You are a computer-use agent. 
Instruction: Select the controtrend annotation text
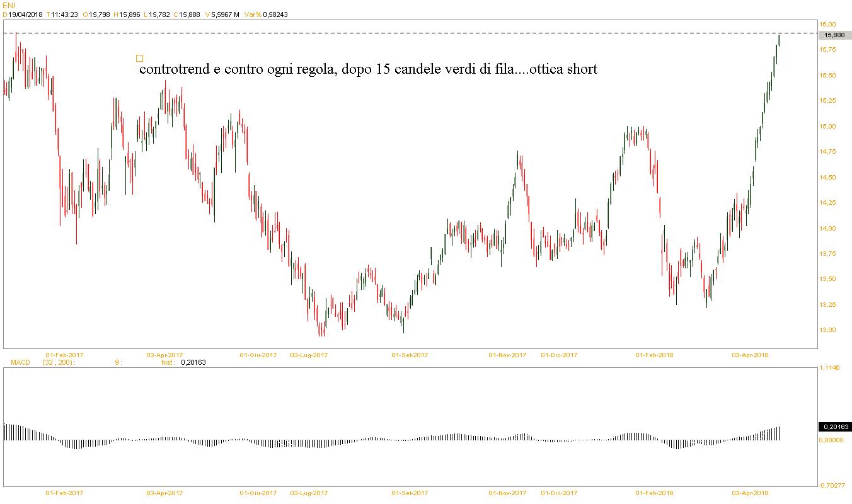click(368, 69)
